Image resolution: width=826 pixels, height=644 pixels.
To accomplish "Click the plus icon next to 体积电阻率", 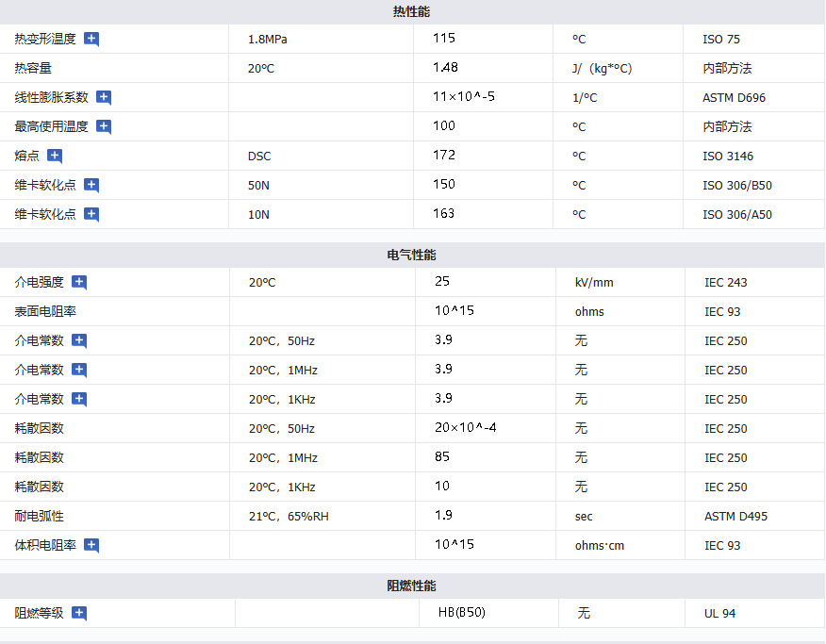I will coord(91,545).
